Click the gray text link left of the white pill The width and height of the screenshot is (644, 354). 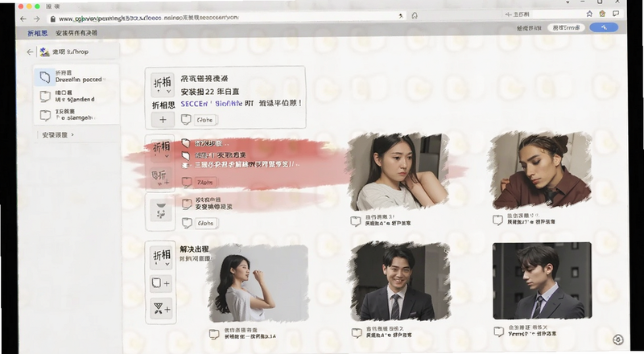click(529, 28)
